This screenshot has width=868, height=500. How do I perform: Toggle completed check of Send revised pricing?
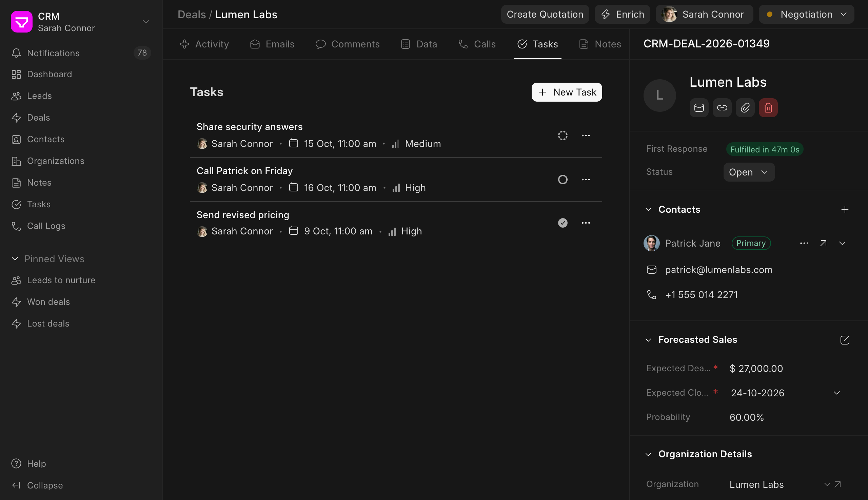coord(563,223)
